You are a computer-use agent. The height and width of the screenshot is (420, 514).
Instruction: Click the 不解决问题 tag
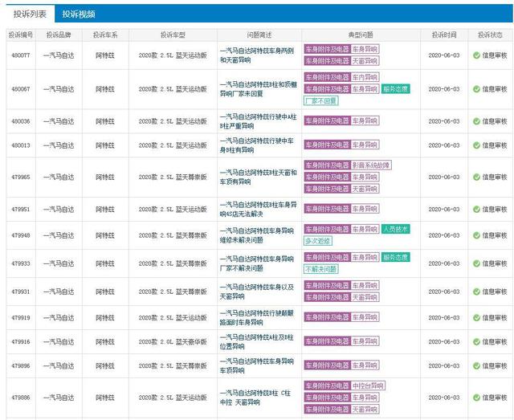coord(321,269)
